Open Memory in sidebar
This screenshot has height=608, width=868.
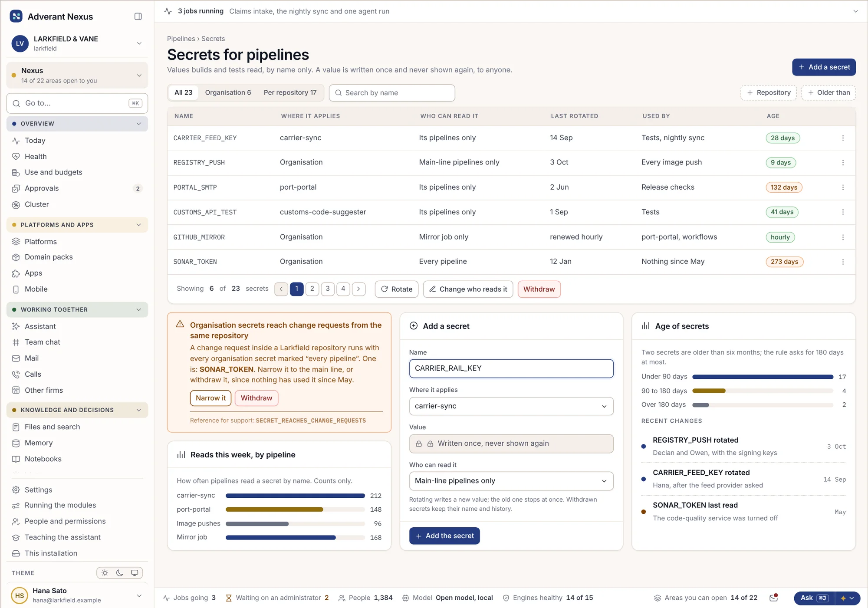click(x=77, y=443)
